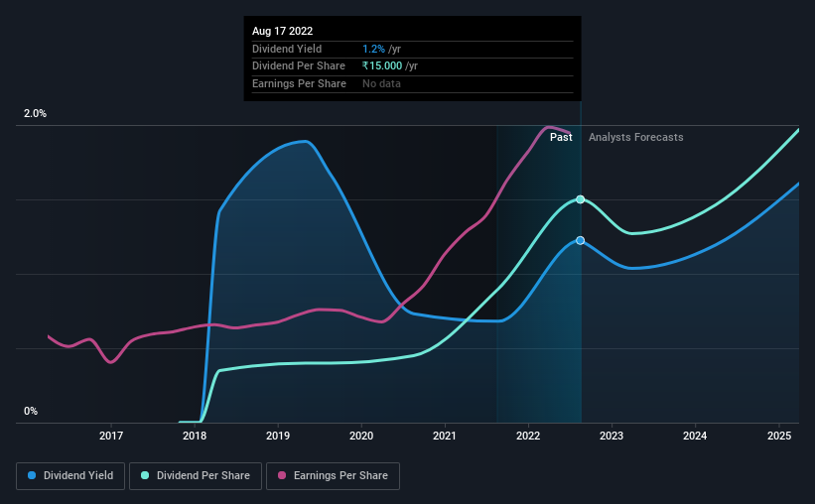Click the tooltip Earnings Per Share row label
815x504 pixels.
click(x=299, y=83)
